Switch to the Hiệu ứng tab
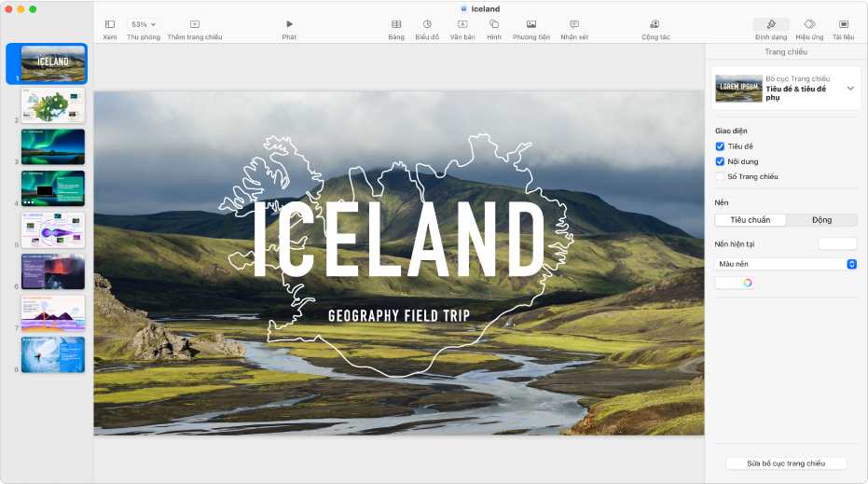Viewport: 868px width, 484px height. 809,24
